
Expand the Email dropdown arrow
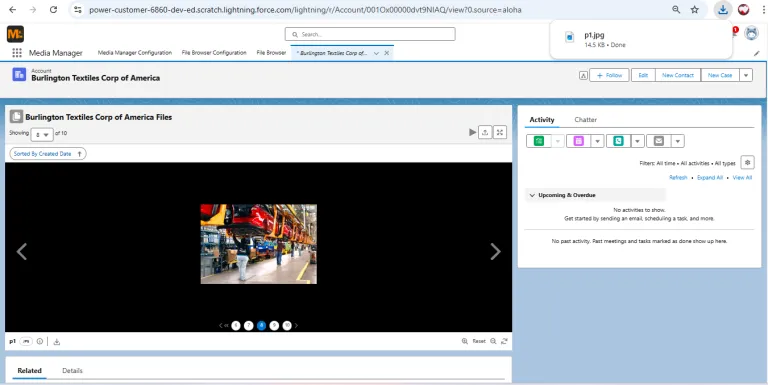678,141
